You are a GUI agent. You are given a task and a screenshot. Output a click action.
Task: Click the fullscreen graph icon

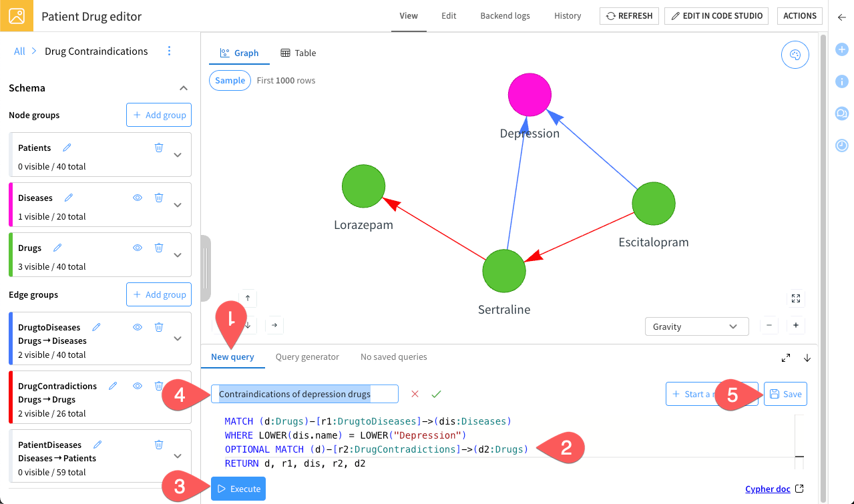click(795, 298)
